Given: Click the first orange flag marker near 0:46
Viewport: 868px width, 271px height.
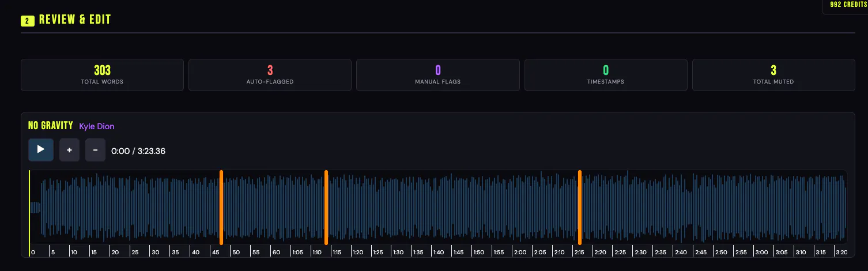Looking at the screenshot, I should point(221,207).
